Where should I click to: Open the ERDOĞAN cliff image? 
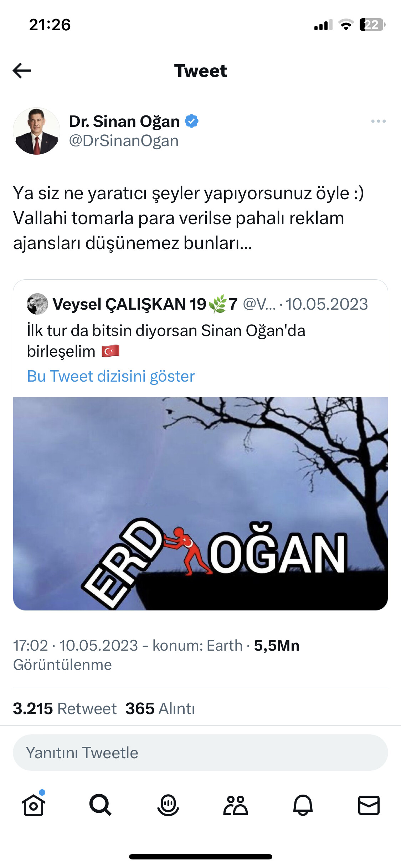(200, 503)
